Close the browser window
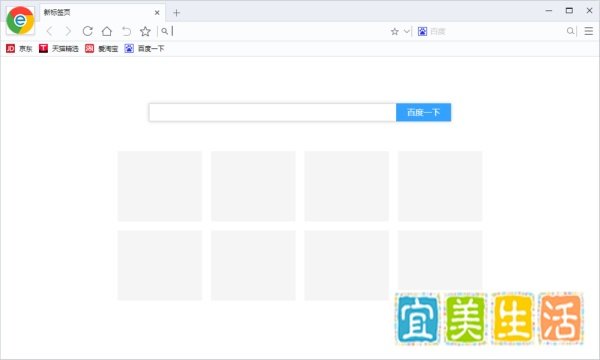This screenshot has height=360, width=600. pos(589,11)
